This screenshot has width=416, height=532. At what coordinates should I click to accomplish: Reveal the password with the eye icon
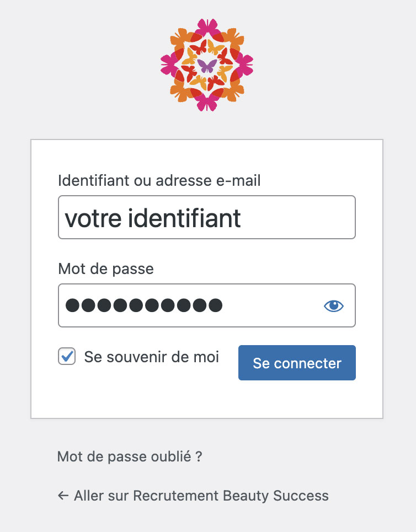(x=333, y=306)
